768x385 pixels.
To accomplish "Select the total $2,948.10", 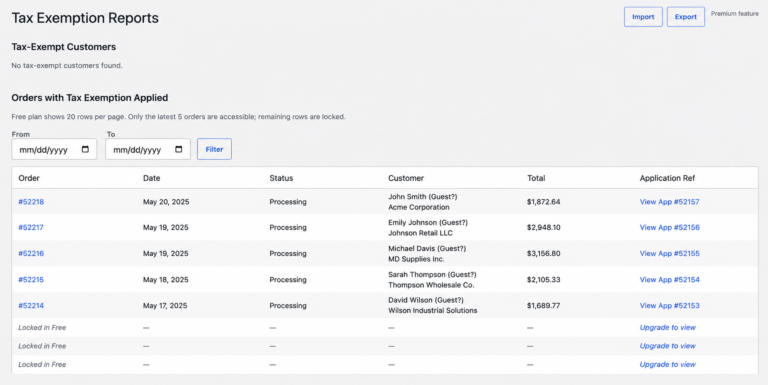I will [544, 227].
